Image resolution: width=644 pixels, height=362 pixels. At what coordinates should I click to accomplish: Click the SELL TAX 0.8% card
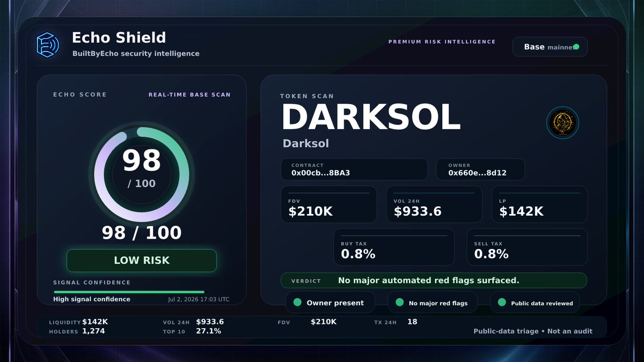pyautogui.click(x=527, y=247)
